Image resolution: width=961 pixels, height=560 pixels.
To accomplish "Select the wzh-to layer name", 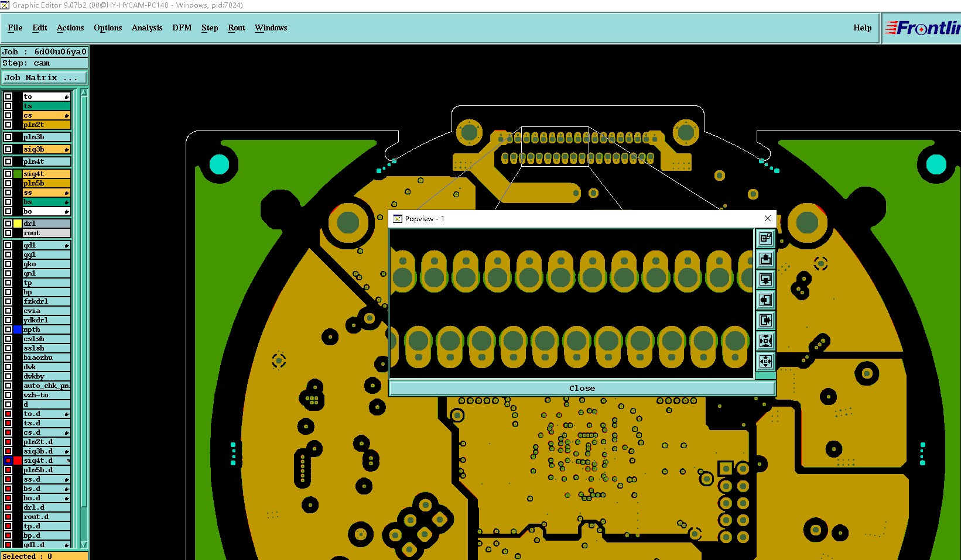I will [x=47, y=395].
